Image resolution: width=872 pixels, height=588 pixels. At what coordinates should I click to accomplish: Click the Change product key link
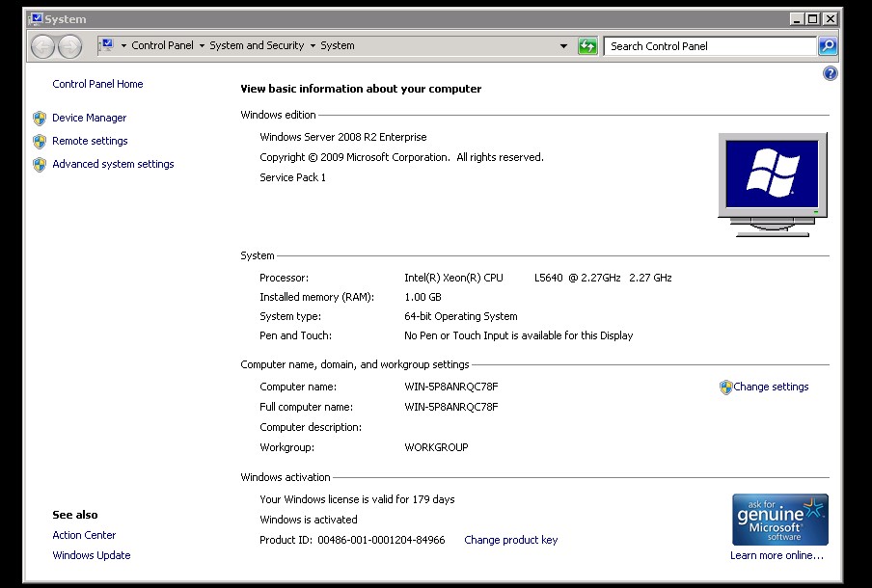pos(510,540)
